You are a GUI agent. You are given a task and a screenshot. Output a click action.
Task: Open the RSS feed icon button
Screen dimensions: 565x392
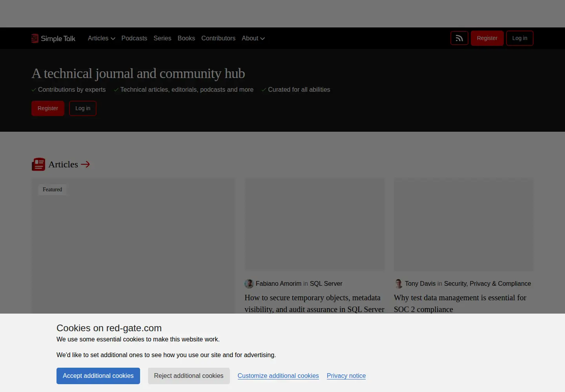pos(459,38)
